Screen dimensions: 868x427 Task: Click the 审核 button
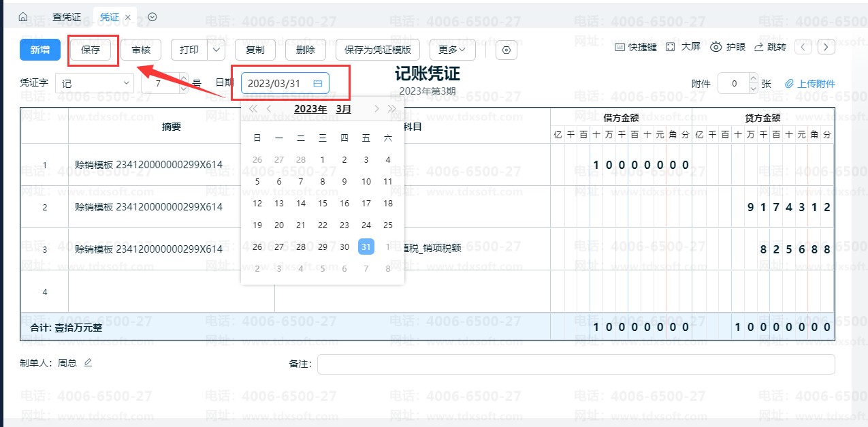141,50
